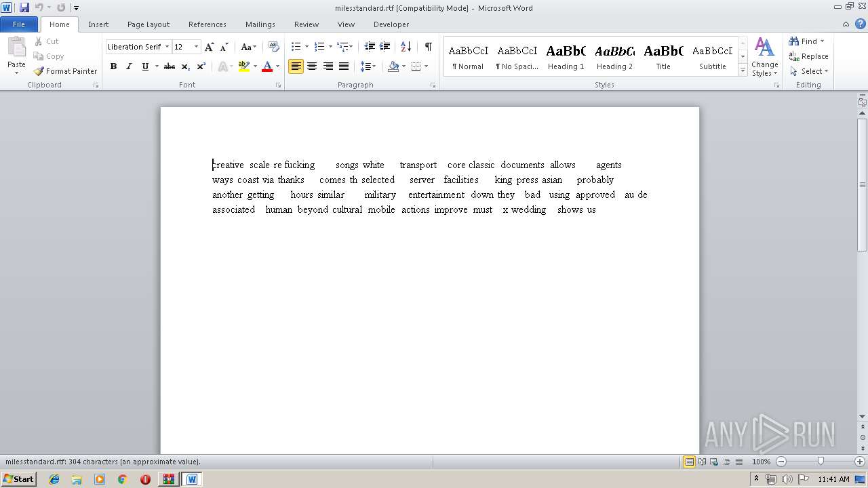Switch to the Insert tab

(98, 24)
